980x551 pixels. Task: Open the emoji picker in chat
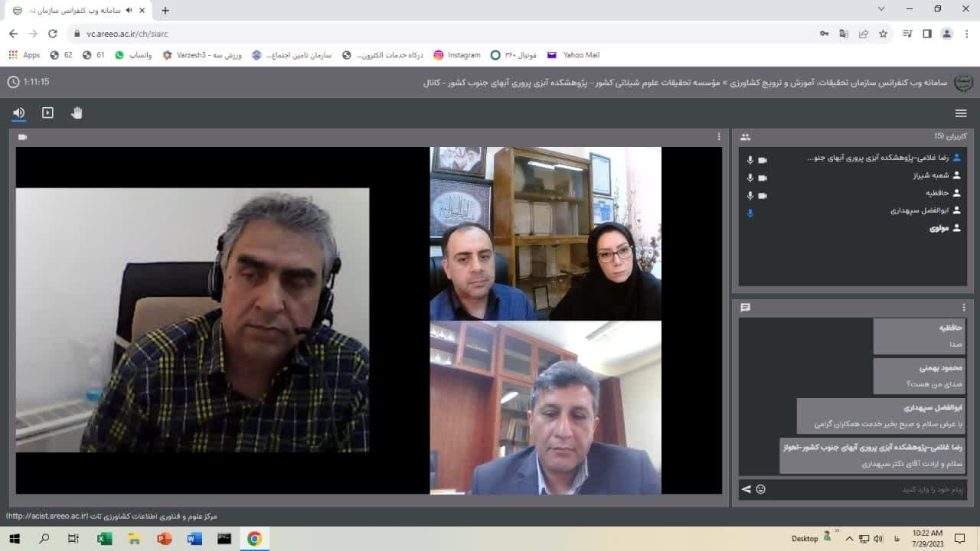760,489
